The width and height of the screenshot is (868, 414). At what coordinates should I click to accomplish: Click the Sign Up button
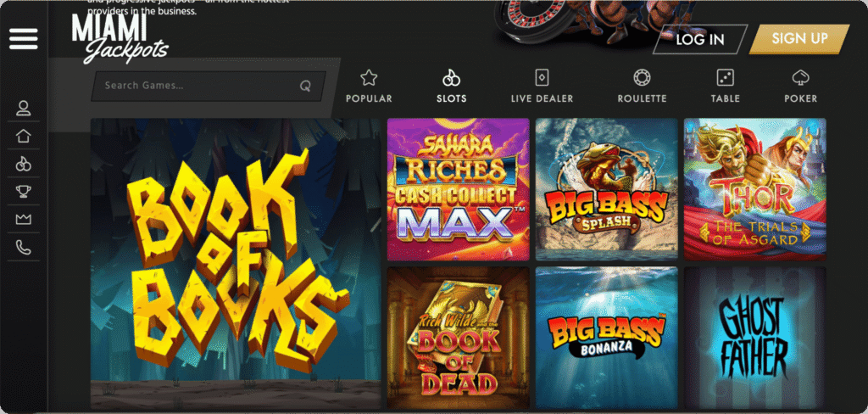point(799,39)
